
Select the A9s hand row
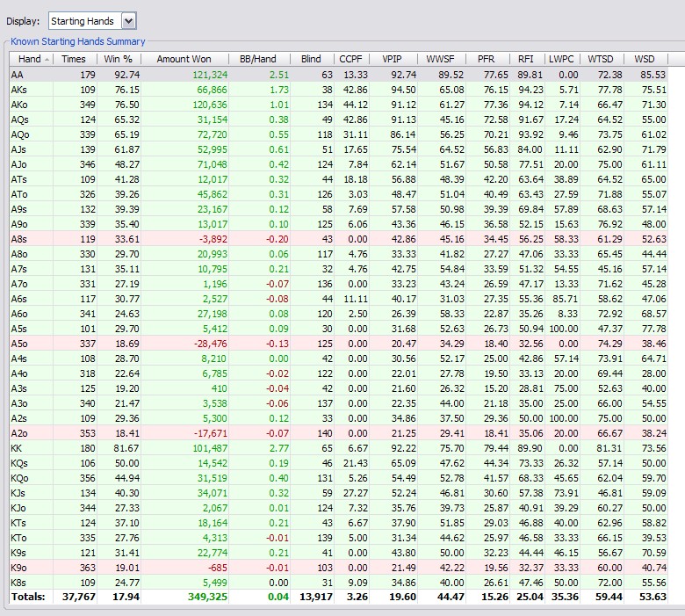pyautogui.click(x=339, y=209)
